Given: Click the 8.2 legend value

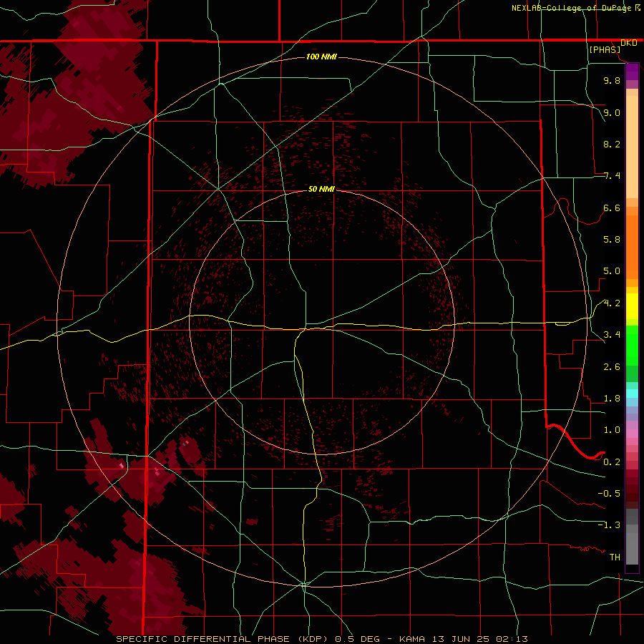Looking at the screenshot, I should click(x=612, y=144).
